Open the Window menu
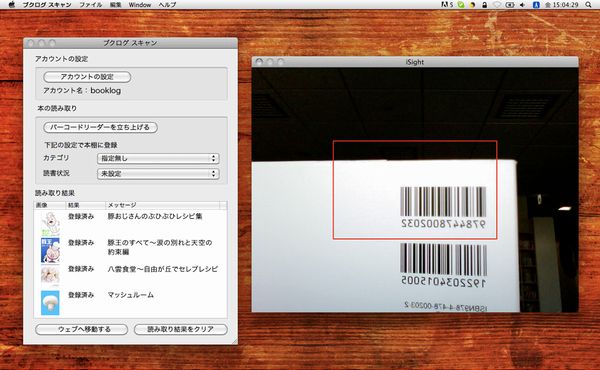The width and height of the screenshot is (600, 370). (140, 5)
